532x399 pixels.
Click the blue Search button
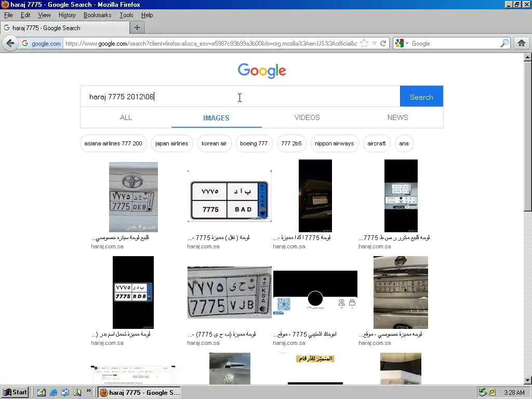[421, 96]
